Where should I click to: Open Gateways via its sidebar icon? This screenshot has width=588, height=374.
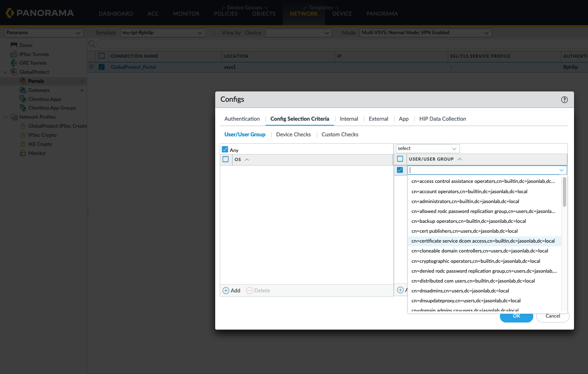(x=23, y=90)
